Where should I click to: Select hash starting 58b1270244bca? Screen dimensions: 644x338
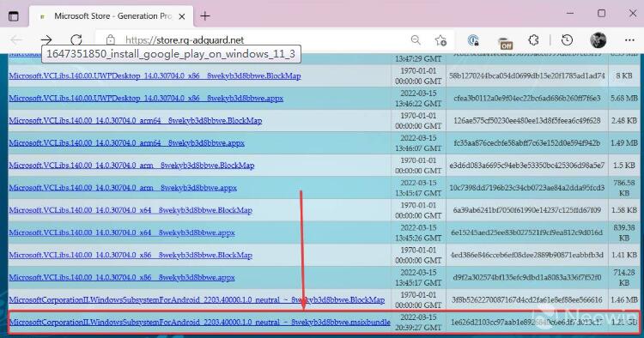[x=527, y=75]
